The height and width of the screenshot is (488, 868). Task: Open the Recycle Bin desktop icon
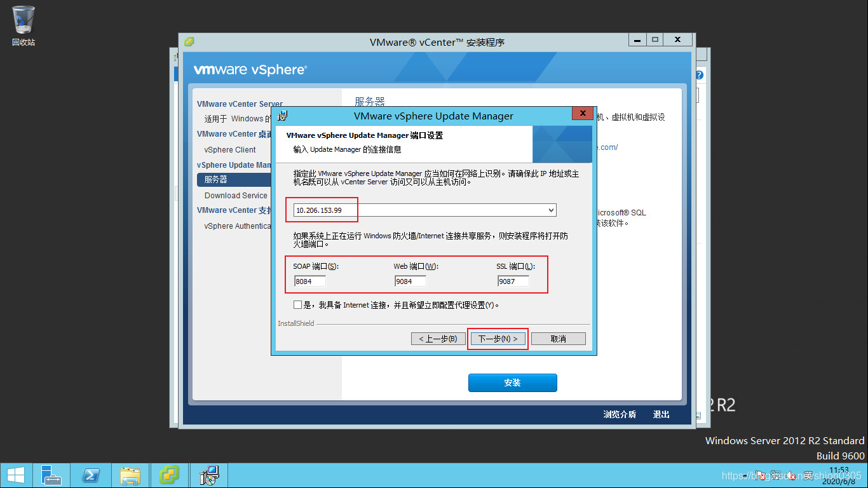pyautogui.click(x=24, y=25)
